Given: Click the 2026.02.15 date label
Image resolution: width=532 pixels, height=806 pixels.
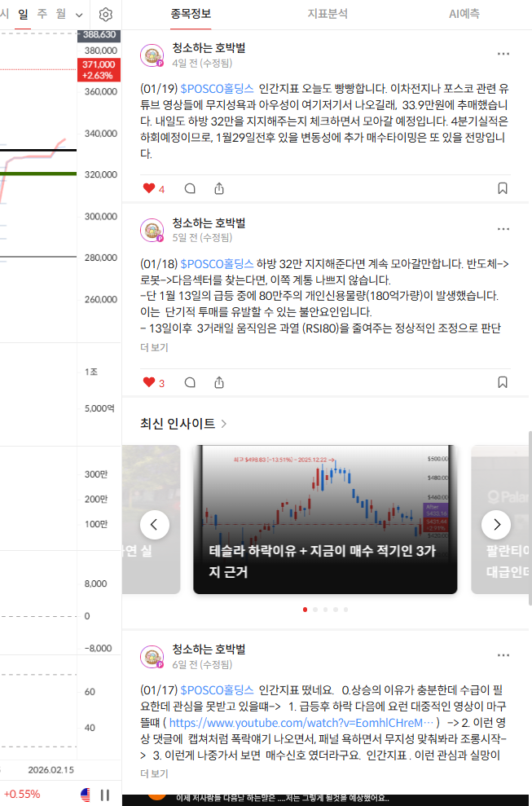Looking at the screenshot, I should [x=51, y=769].
